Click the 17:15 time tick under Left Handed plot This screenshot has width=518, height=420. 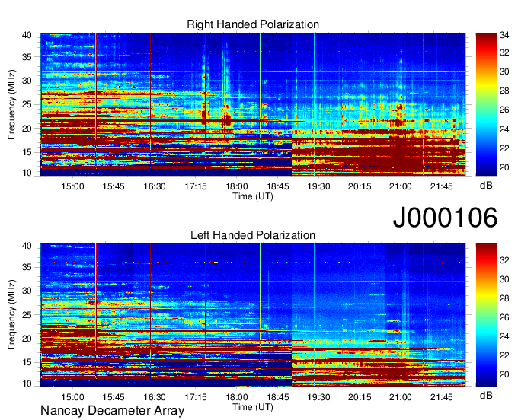pyautogui.click(x=196, y=397)
